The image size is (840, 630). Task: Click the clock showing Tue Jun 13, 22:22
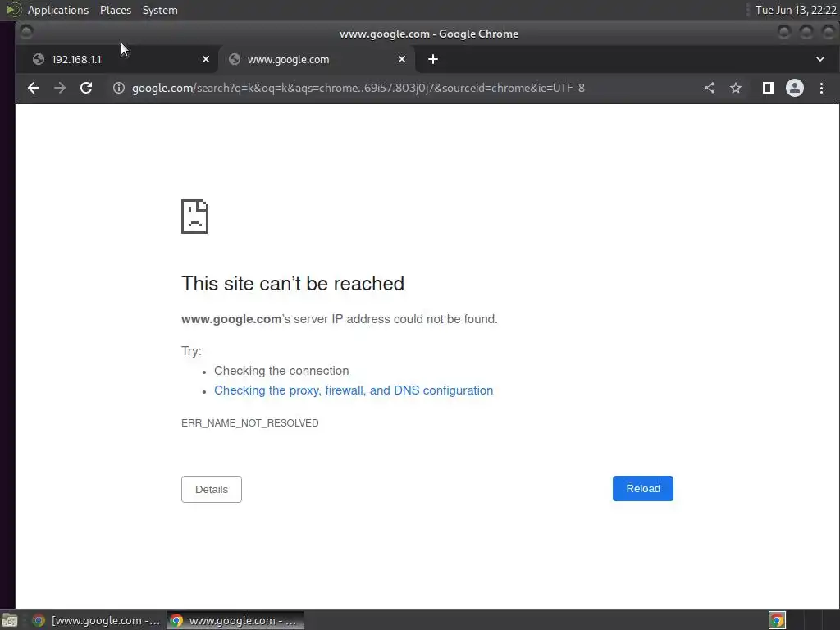[796, 10]
